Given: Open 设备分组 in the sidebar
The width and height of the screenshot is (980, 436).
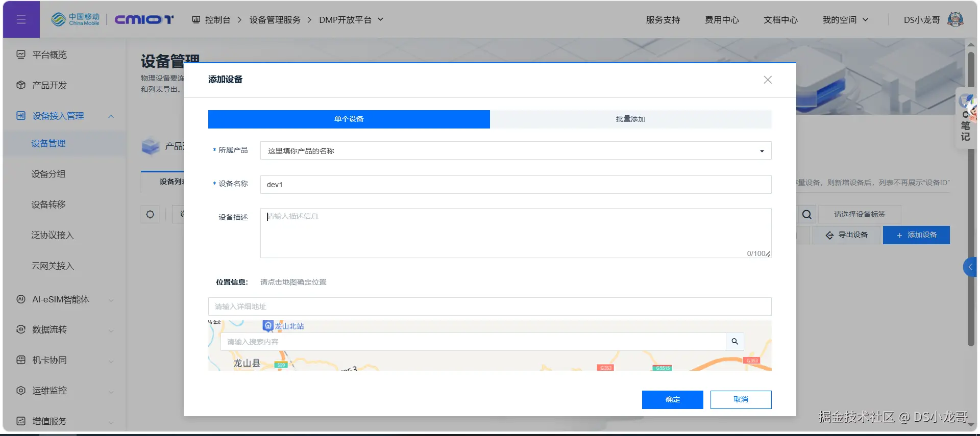Looking at the screenshot, I should point(48,174).
